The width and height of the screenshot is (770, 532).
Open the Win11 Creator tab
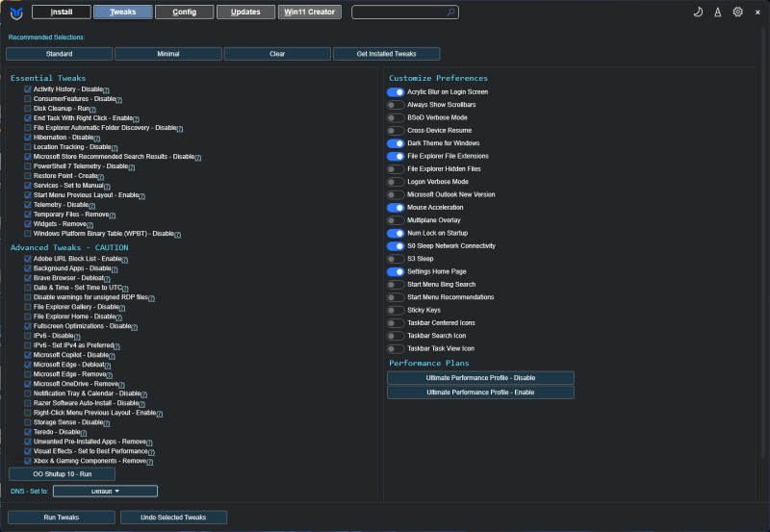(x=309, y=12)
